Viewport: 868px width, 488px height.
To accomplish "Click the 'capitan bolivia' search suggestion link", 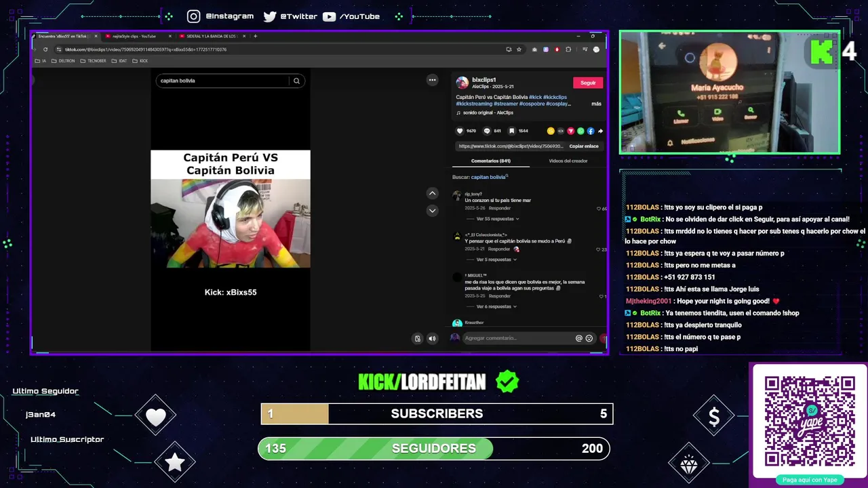I will 488,177.
